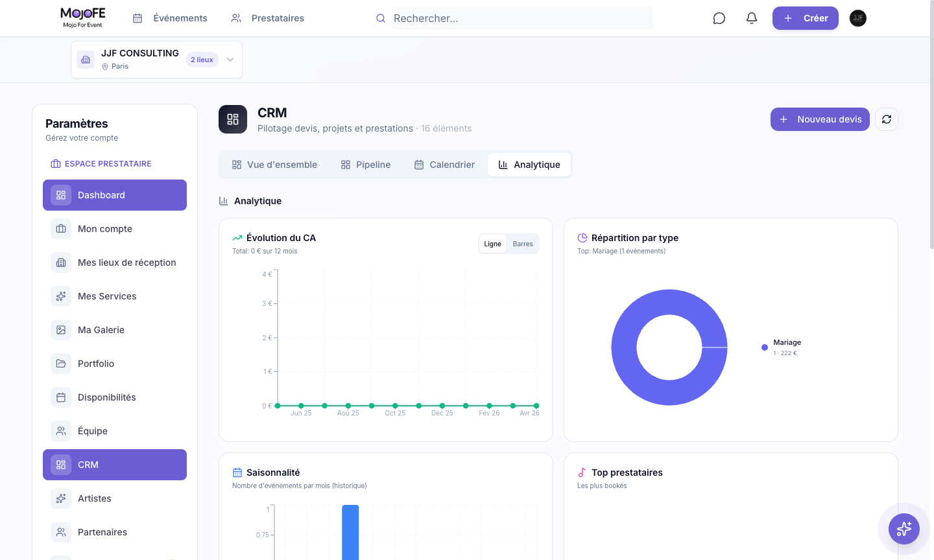The height and width of the screenshot is (560, 934).
Task: Open the Vue d'ensemble tab
Action: pos(274,165)
